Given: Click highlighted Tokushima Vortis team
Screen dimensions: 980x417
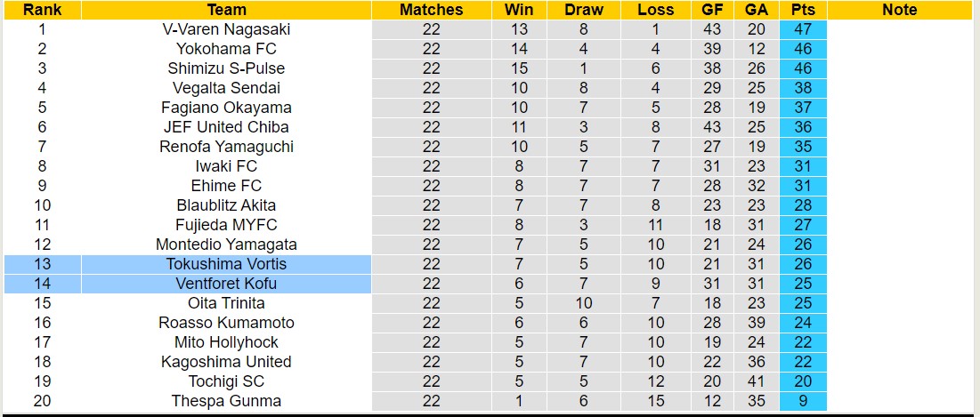Looking at the screenshot, I should tap(226, 264).
